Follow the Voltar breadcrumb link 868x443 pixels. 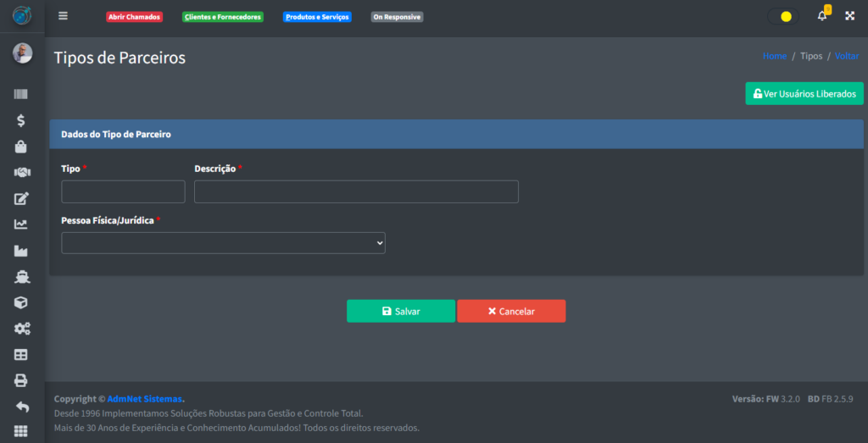tap(846, 56)
